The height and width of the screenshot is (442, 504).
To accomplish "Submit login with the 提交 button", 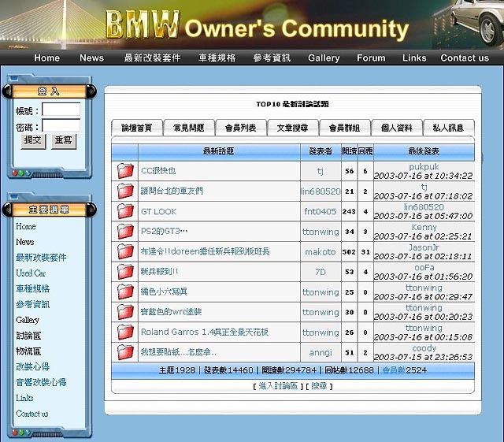I will pyautogui.click(x=33, y=141).
